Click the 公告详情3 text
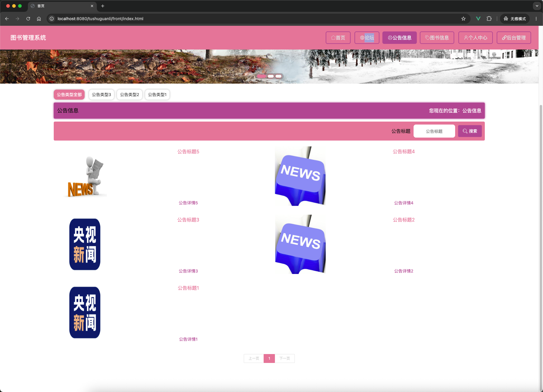Viewport: 543px width, 392px height. pyautogui.click(x=188, y=271)
